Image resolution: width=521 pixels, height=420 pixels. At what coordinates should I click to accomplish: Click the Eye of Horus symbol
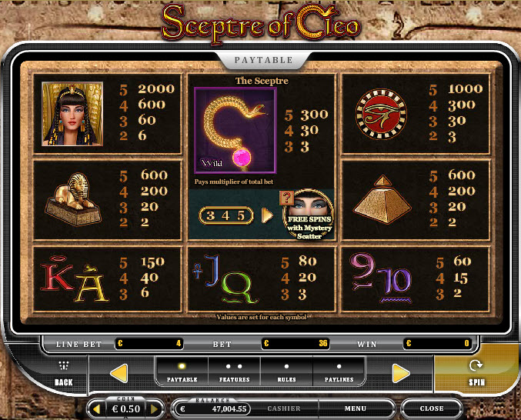(381, 114)
